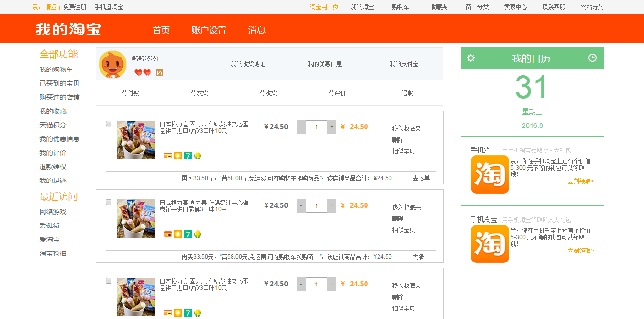The image size is (644, 319).
Task: Select the third cart item checkbox
Action: point(109,281)
